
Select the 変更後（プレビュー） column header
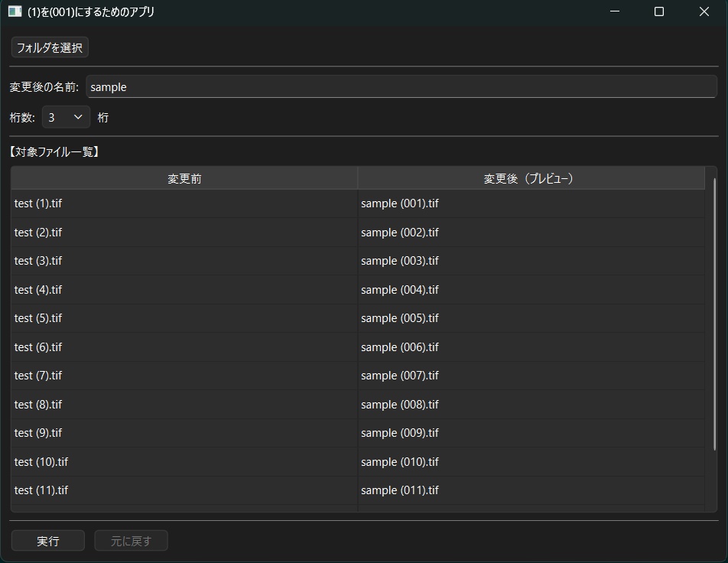pos(531,178)
